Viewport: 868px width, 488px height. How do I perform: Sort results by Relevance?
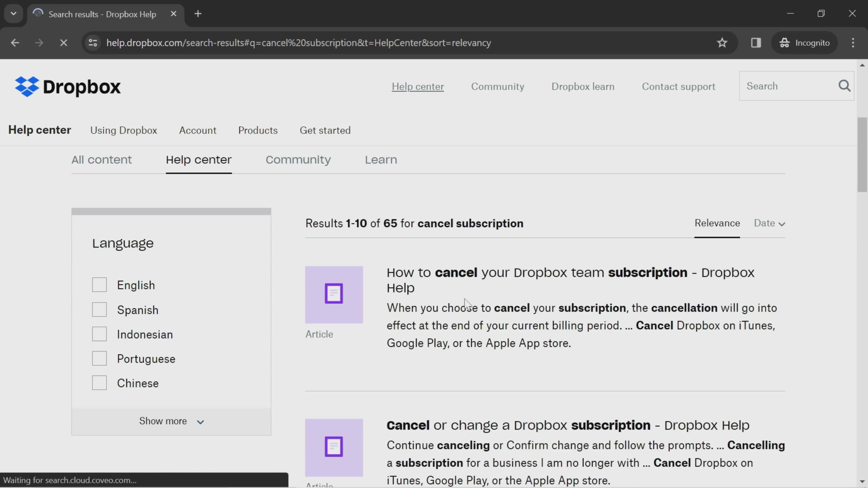click(x=717, y=223)
